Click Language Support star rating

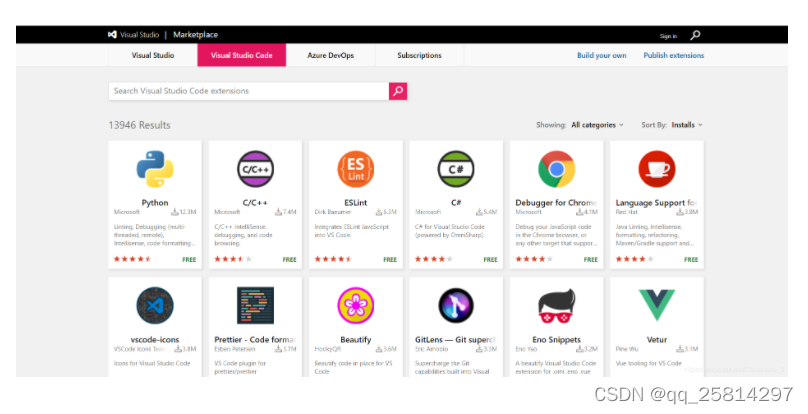[635, 259]
